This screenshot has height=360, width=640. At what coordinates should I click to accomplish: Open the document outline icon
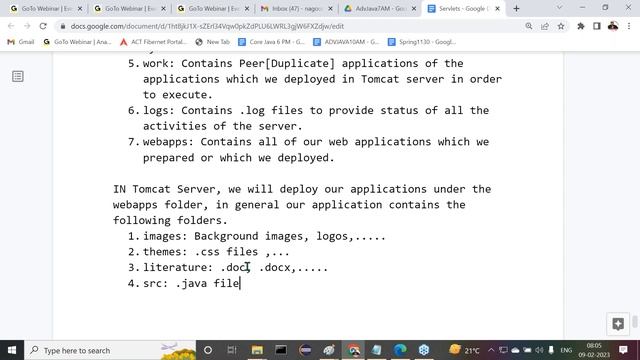point(18,76)
